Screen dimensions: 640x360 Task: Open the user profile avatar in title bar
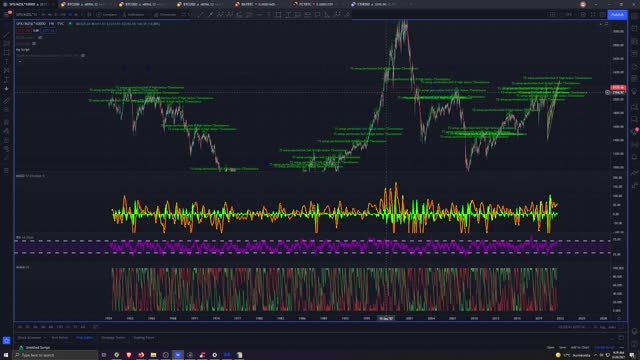[x=583, y=4]
